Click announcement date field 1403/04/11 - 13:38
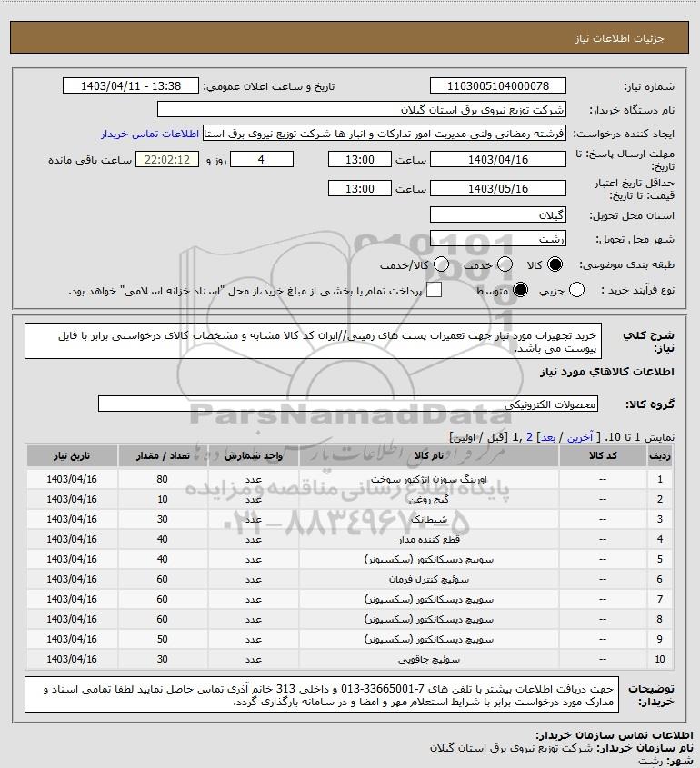700x768 pixels. (131, 85)
